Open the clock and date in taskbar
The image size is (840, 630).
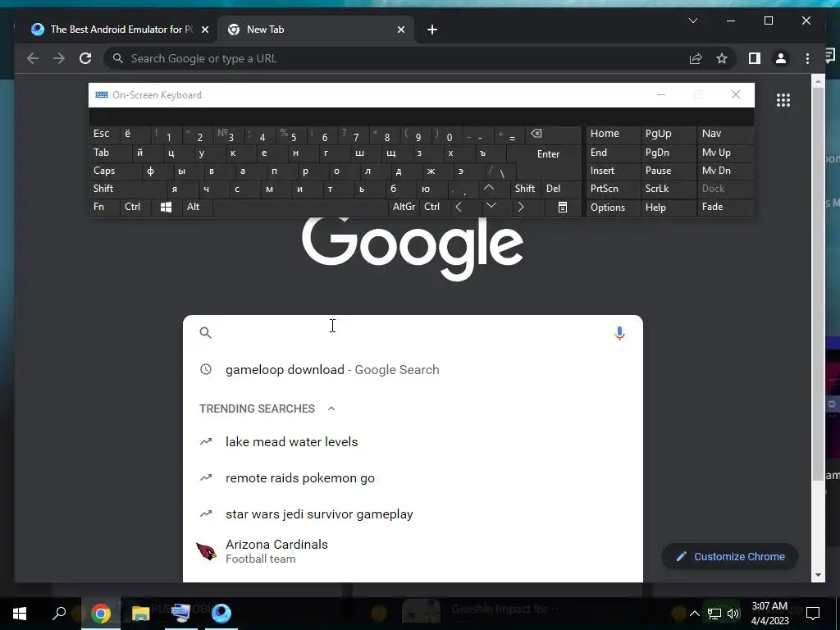(769, 614)
